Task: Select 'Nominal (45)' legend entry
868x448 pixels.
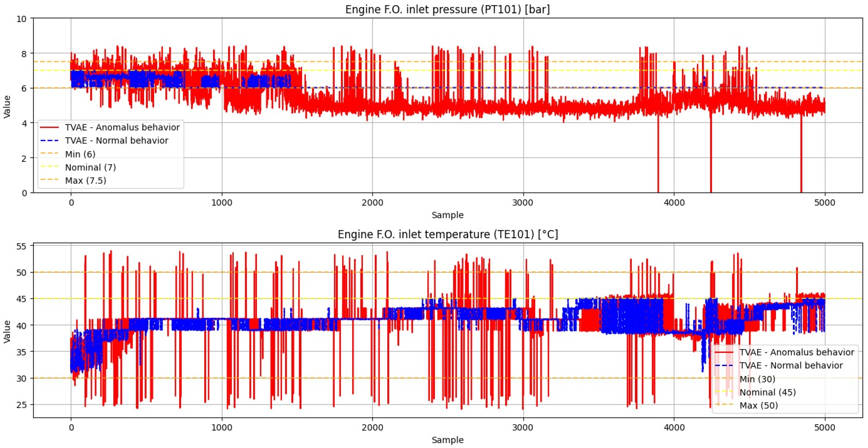Action: click(767, 393)
